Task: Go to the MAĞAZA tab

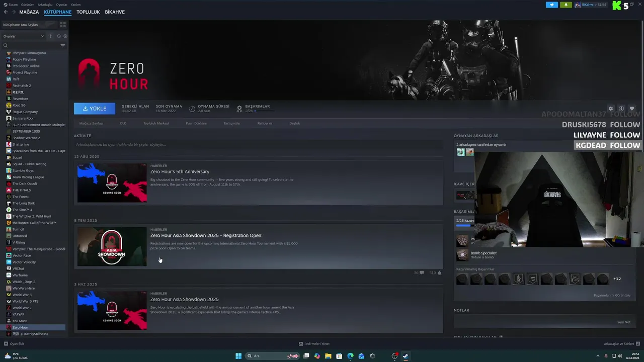Action: pyautogui.click(x=29, y=12)
